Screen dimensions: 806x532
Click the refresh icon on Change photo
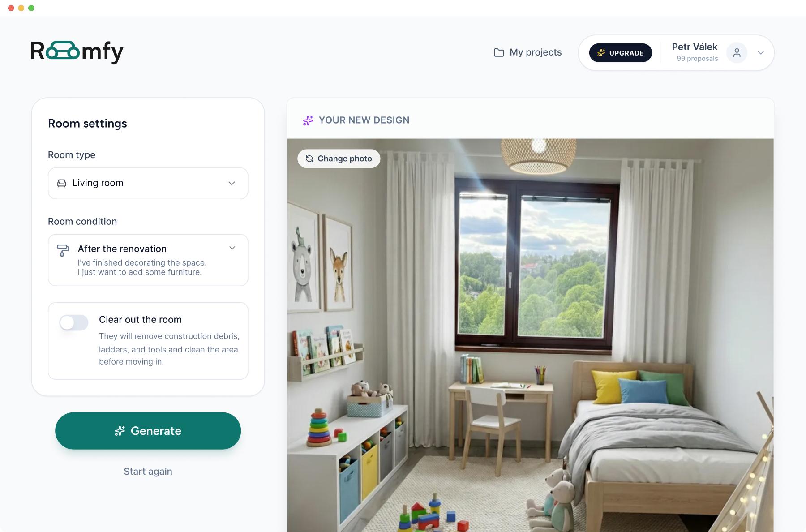[309, 159]
